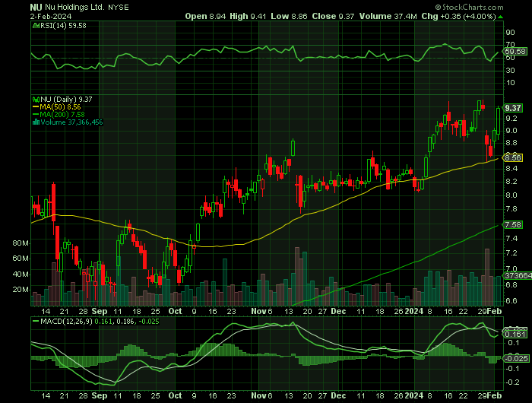This screenshot has height=403, width=532.
Task: Click the -0.025 histogram value tag on axis
Action: (x=516, y=359)
